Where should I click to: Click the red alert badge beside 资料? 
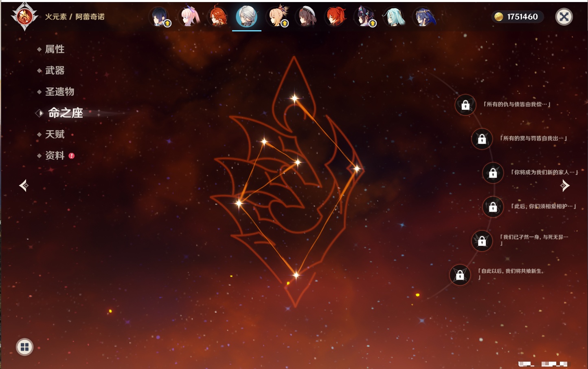(x=72, y=155)
